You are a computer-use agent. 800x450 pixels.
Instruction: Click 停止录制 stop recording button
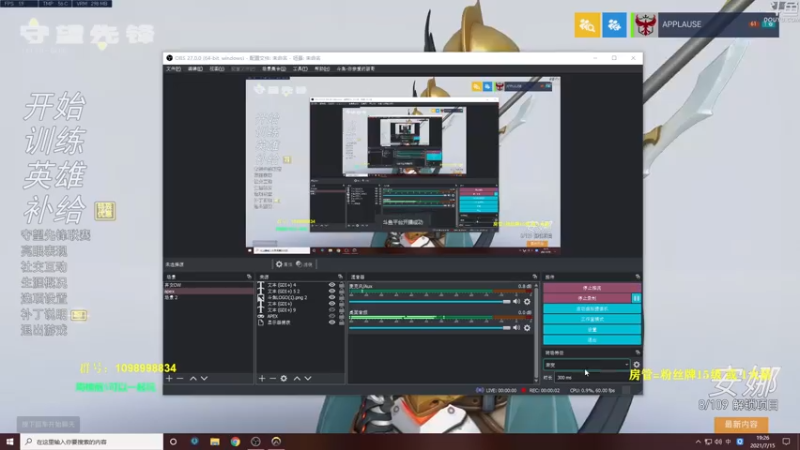click(587, 298)
